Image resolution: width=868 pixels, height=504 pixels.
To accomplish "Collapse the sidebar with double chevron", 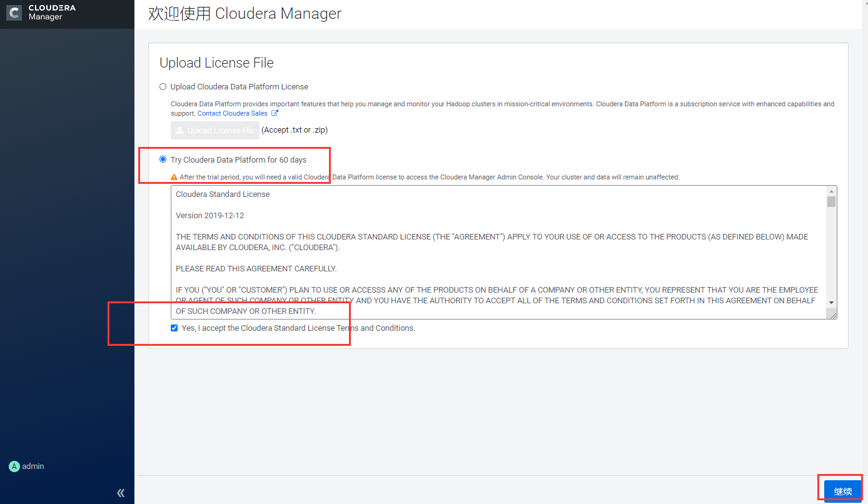I will coord(121,493).
